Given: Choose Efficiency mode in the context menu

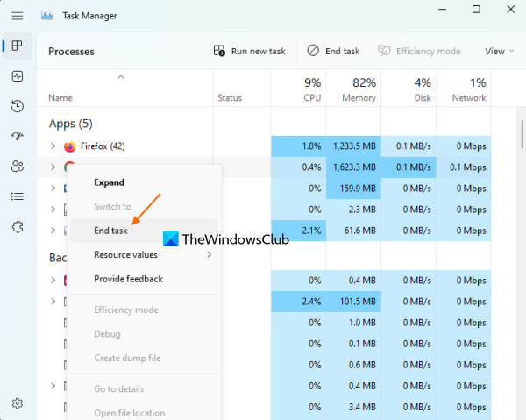Looking at the screenshot, I should coord(145,310).
